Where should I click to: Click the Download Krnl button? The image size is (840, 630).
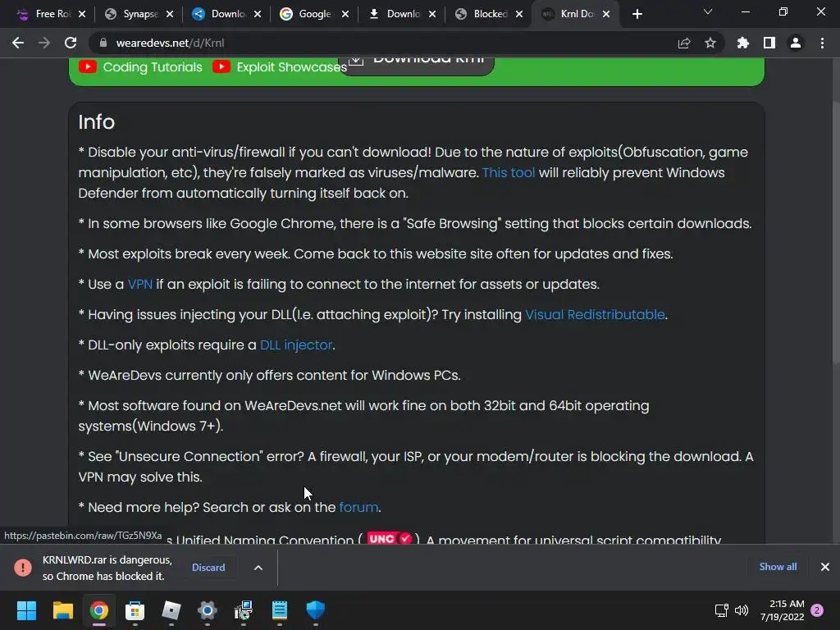(x=417, y=64)
